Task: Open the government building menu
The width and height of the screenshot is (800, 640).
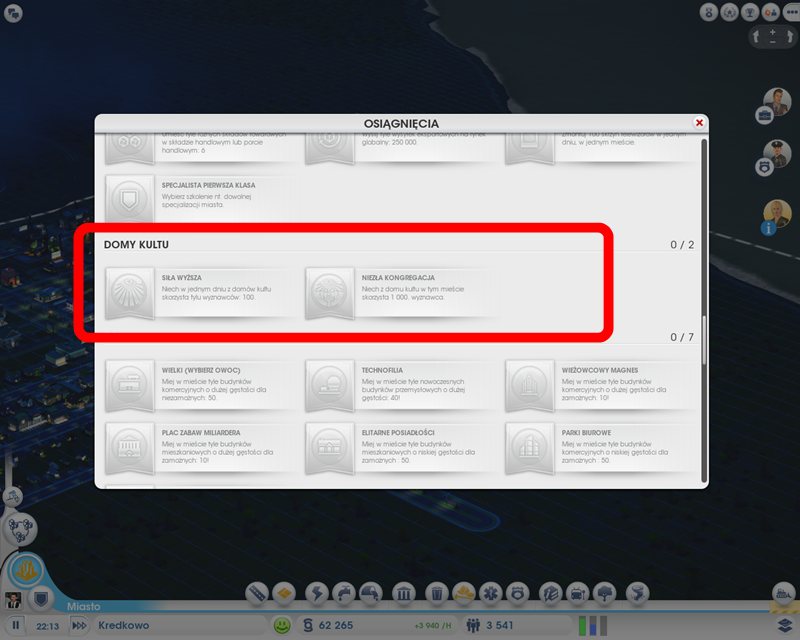Action: (x=405, y=594)
